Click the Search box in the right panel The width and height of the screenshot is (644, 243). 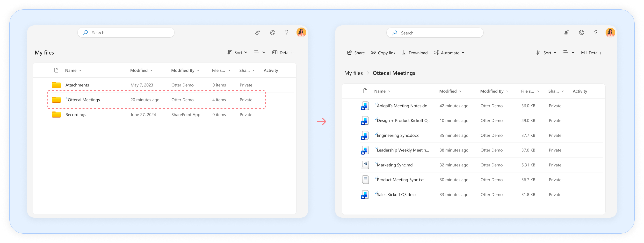[435, 33]
